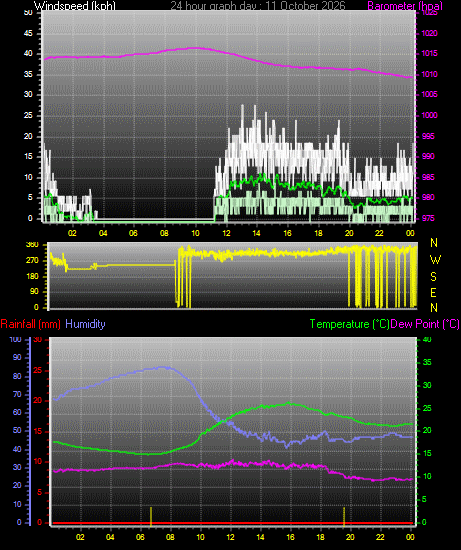Click the '1020' barometer axis value
This screenshot has height=550, width=461.
point(430,33)
